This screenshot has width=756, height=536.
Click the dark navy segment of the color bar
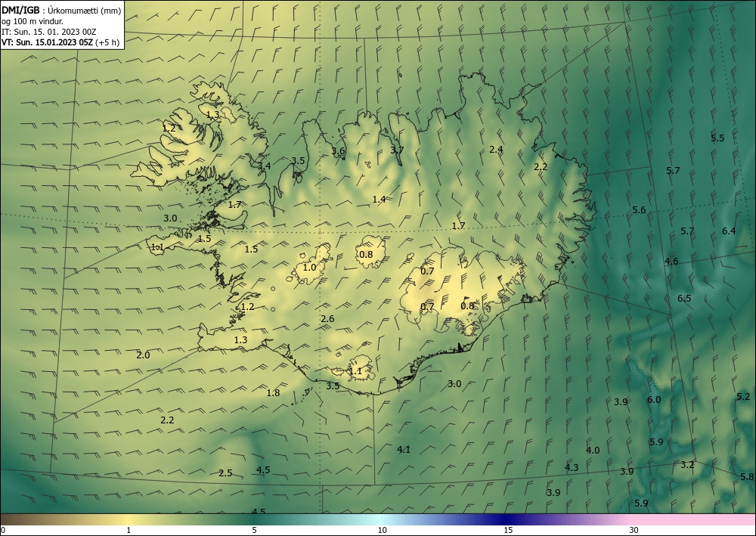(x=507, y=519)
